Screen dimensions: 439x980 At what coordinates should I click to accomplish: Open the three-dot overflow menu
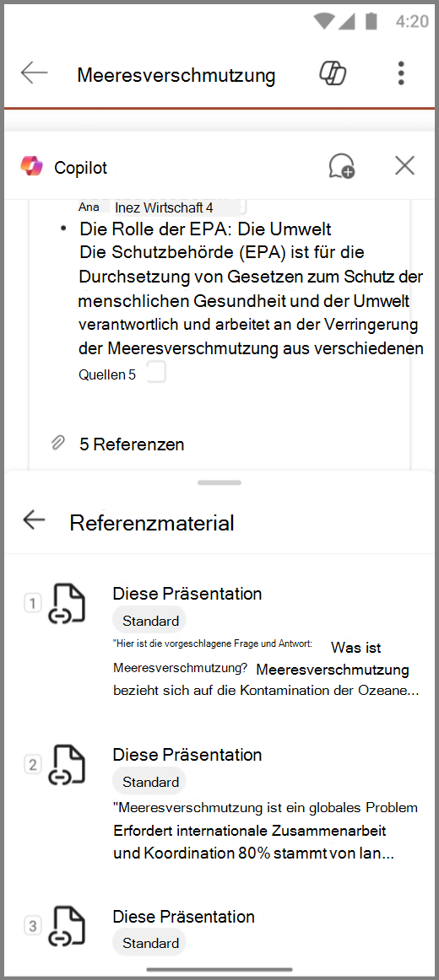(401, 73)
